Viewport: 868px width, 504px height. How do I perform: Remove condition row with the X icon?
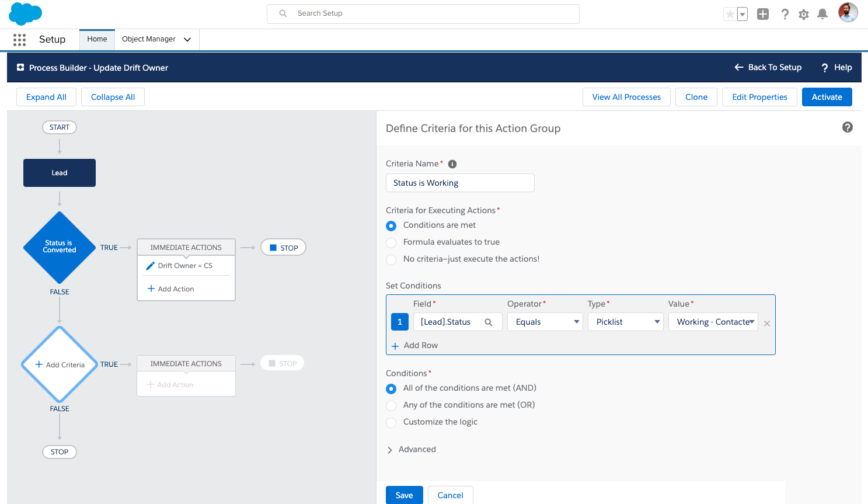[x=767, y=324]
